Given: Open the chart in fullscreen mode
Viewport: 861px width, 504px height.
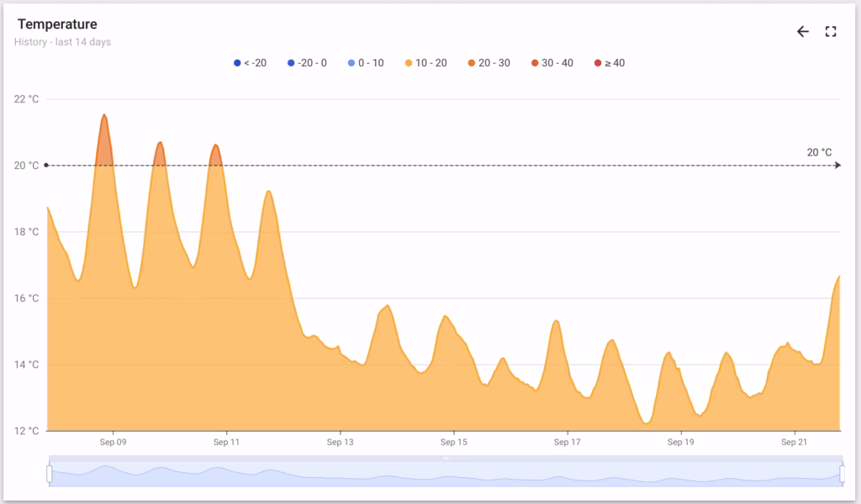Looking at the screenshot, I should tap(831, 32).
